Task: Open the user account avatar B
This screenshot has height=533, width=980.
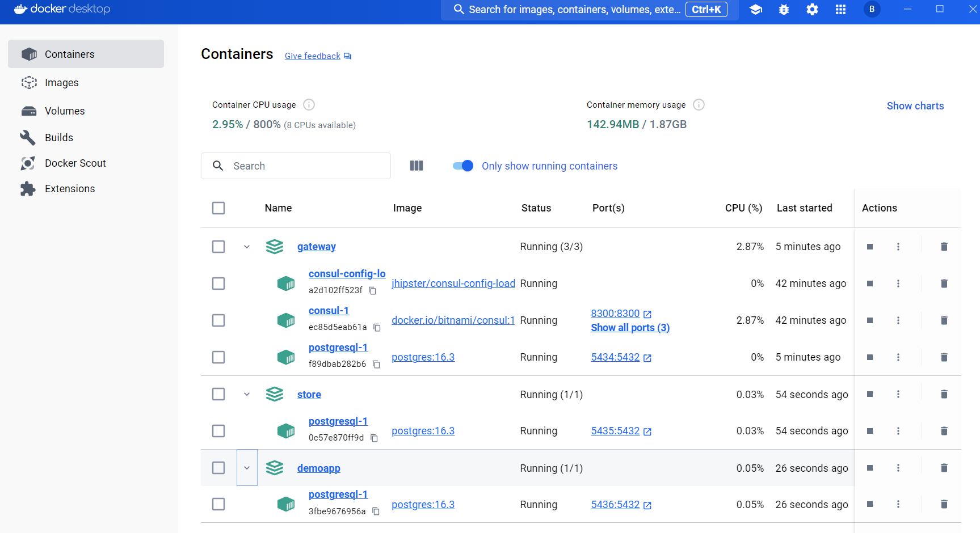Action: click(872, 9)
